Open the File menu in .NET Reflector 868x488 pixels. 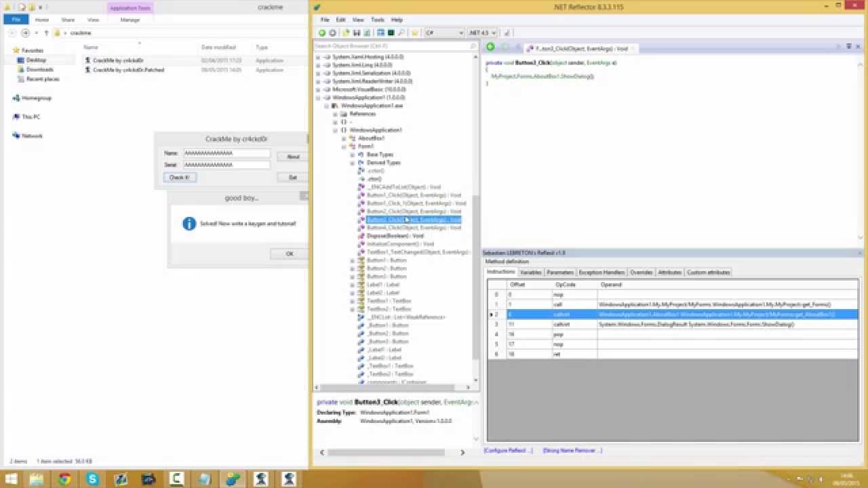325,20
